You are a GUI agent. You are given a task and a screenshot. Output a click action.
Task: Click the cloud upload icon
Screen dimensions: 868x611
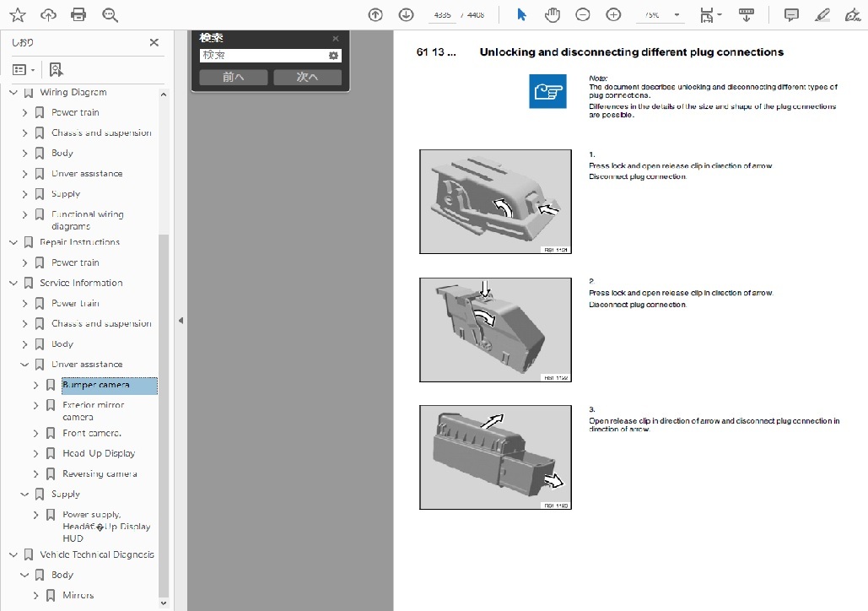coord(48,14)
